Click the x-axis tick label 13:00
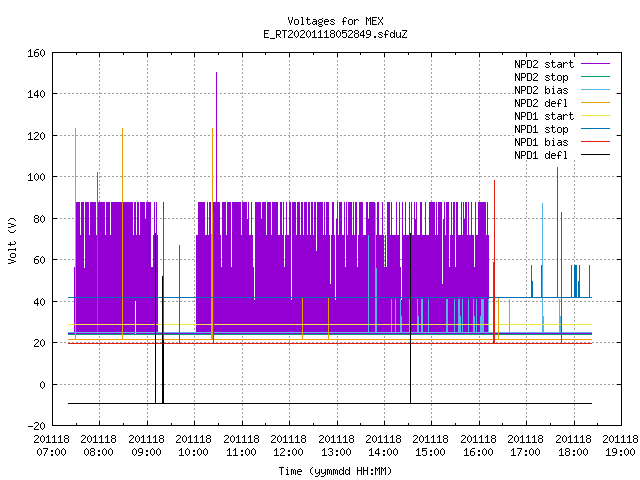This screenshot has width=640, height=480. 336,452
